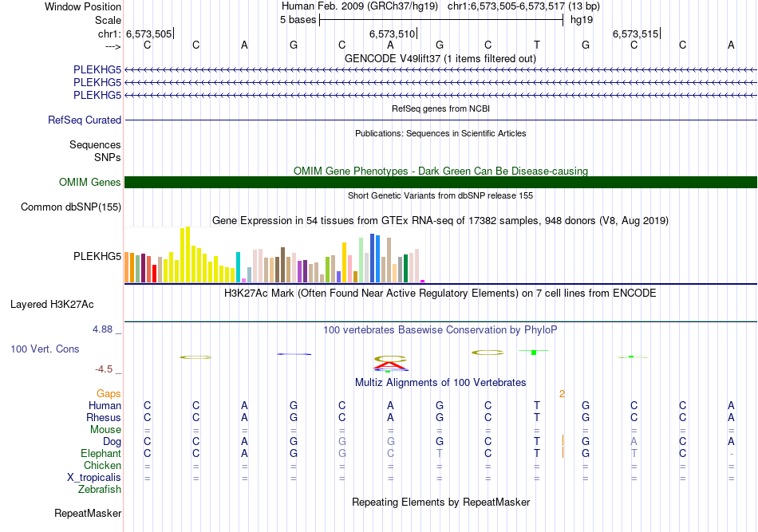
Task: Click the Mouse species label
Action: [x=105, y=430]
